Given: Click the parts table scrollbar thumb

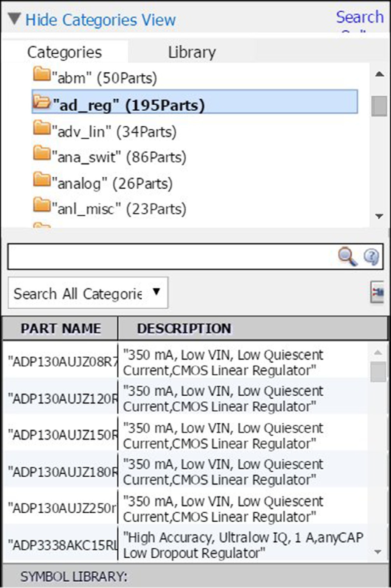Looking at the screenshot, I should coord(378,372).
